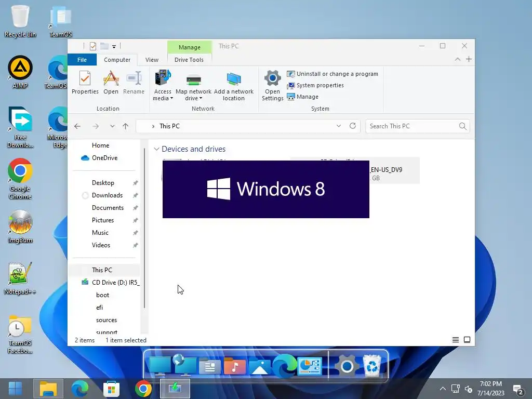Open Music in quick access
Screen dimensions: 532x399
click(100, 233)
